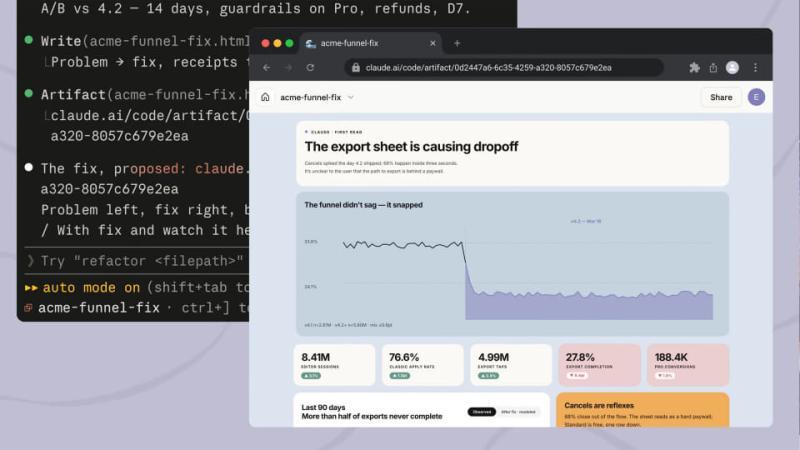The width and height of the screenshot is (800, 450).
Task: Open the browser profile avatar
Action: point(732,67)
